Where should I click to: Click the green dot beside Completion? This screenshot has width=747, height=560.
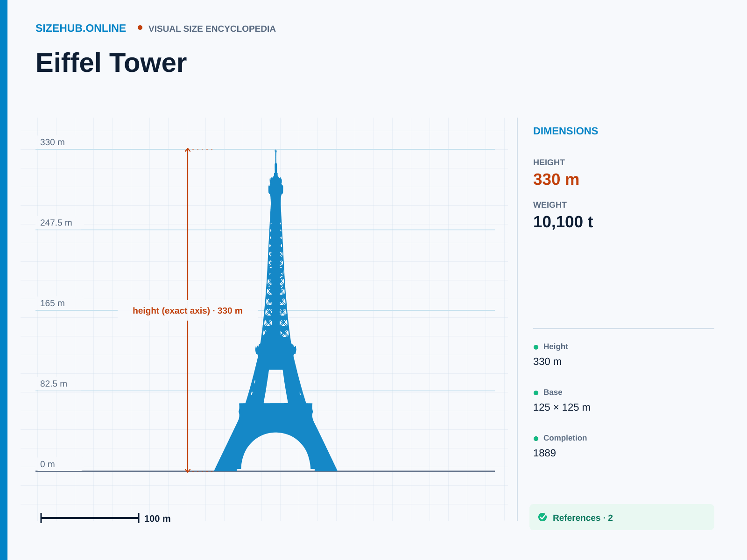[x=536, y=439]
